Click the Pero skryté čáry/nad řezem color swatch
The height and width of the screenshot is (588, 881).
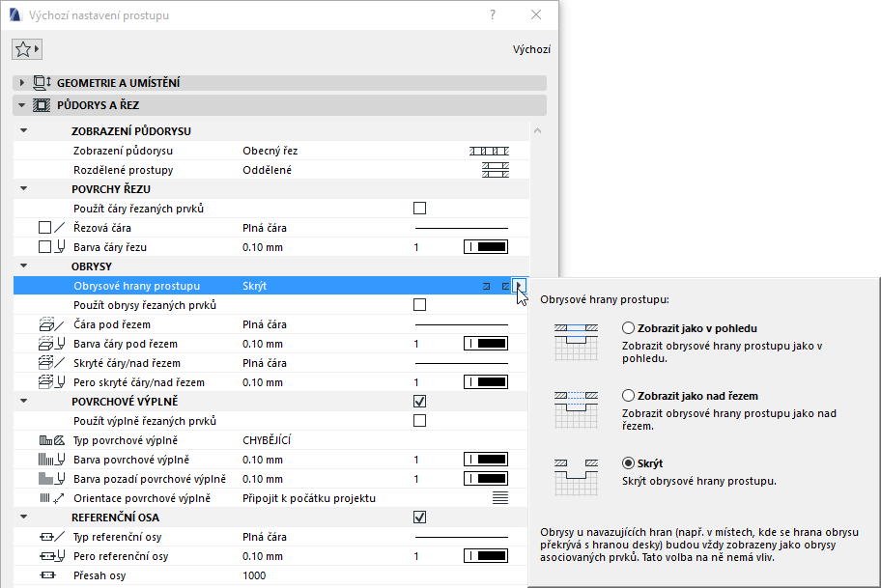coord(486,382)
